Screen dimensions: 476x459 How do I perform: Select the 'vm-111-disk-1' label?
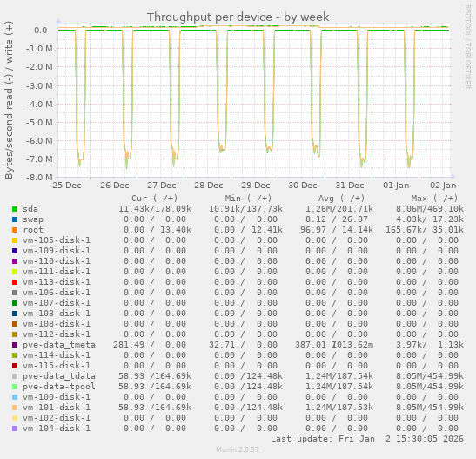[x=57, y=272]
